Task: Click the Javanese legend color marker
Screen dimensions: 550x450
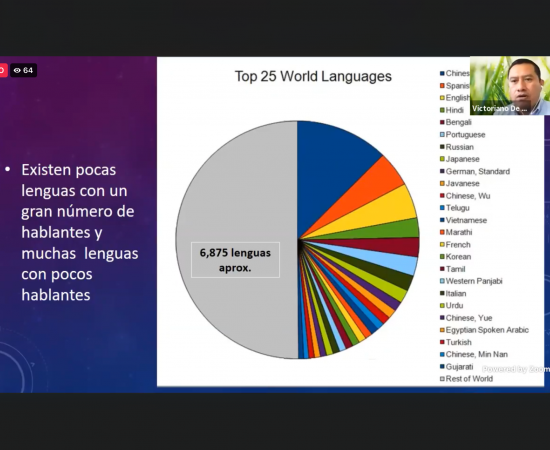Action: [443, 183]
